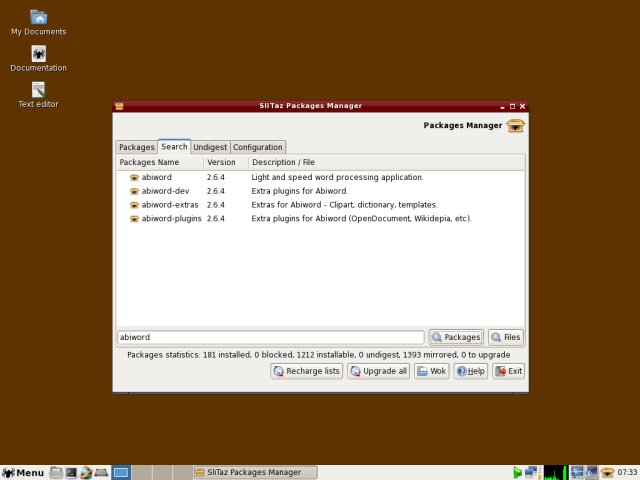Click the CPU monitor graph in tray
This screenshot has height=480, width=640.
556,473
